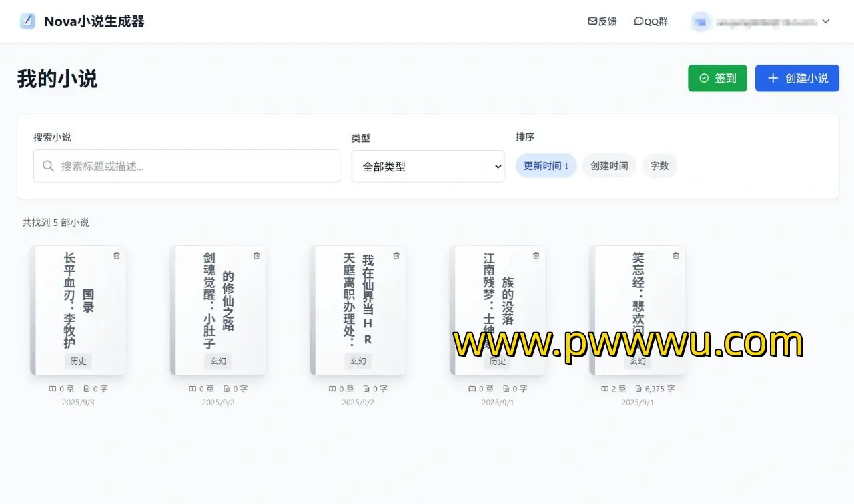Expand the user account menu chevron
The height and width of the screenshot is (504, 854).
[826, 21]
